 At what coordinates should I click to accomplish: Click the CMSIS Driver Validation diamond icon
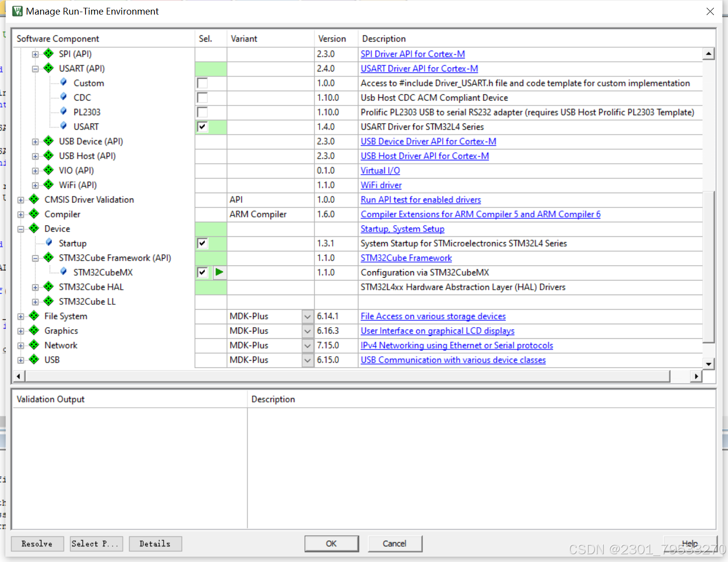click(x=34, y=199)
